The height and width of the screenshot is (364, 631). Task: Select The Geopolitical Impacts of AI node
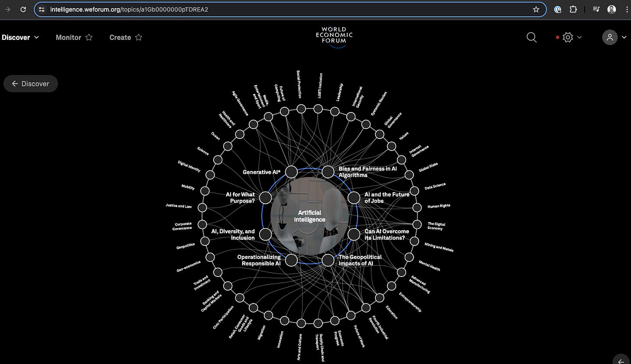coord(328,260)
